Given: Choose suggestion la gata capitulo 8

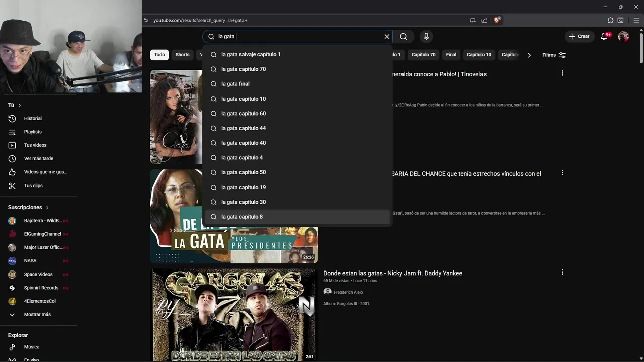Looking at the screenshot, I should coord(297,217).
